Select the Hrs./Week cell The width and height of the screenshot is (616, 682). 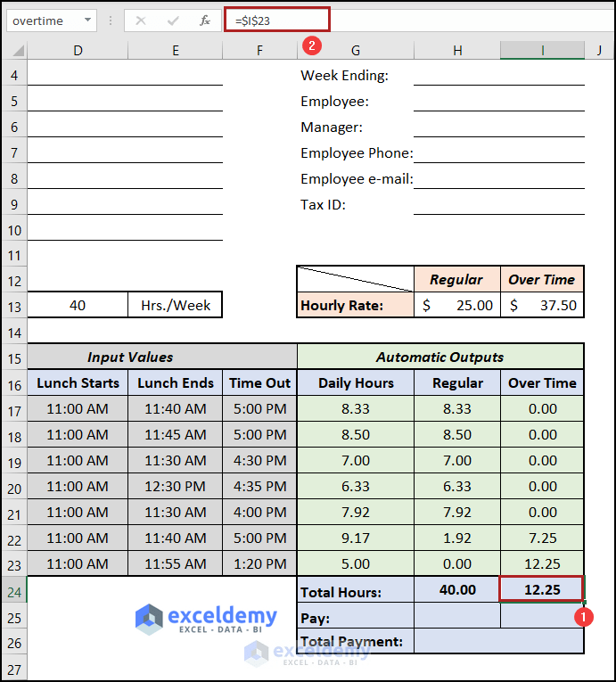pyautogui.click(x=176, y=305)
